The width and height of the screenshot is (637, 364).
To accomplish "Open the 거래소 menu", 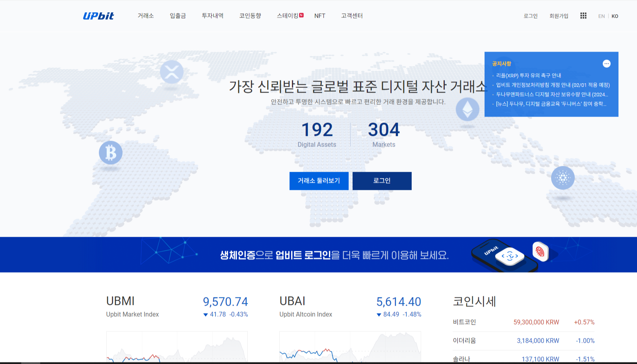I will (x=146, y=16).
